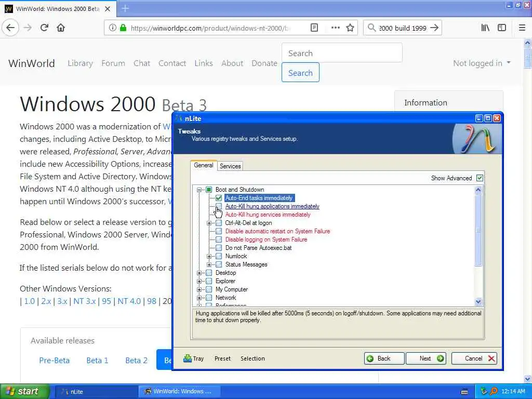532x399 pixels.
Task: Check the Numlock checkbox
Action: click(x=219, y=256)
